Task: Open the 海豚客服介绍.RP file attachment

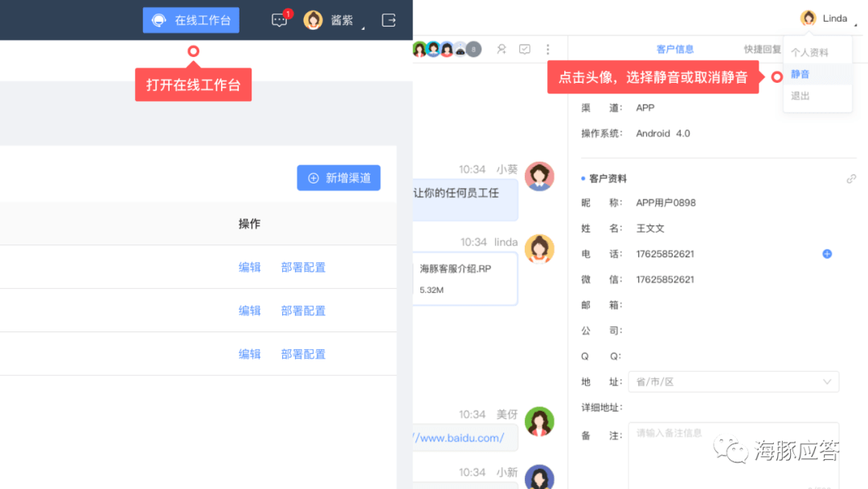Action: click(x=465, y=278)
